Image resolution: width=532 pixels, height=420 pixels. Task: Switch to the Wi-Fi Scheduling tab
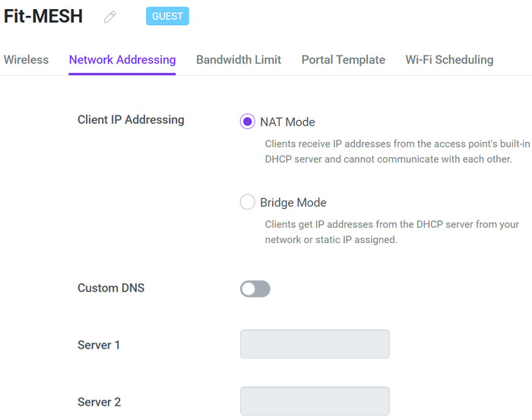449,59
